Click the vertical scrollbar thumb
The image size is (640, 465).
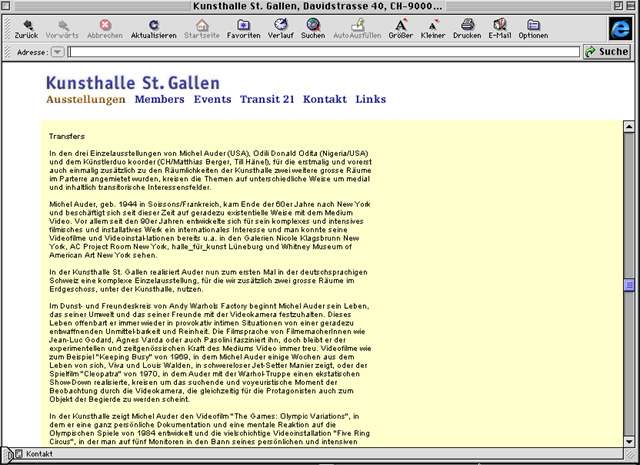pyautogui.click(x=629, y=285)
